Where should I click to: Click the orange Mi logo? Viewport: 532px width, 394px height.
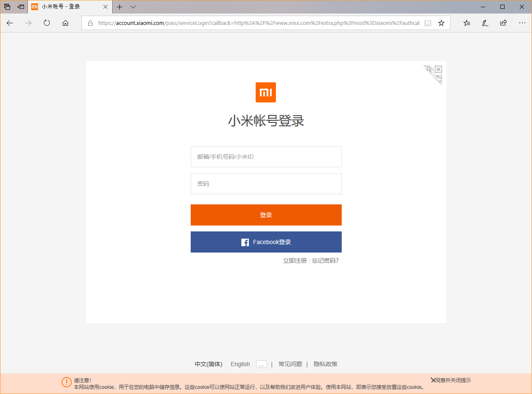click(x=266, y=92)
